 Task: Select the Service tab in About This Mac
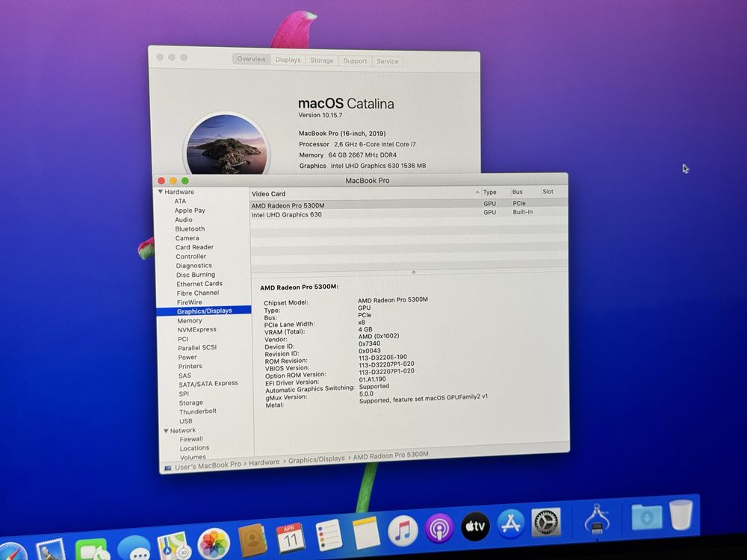387,61
